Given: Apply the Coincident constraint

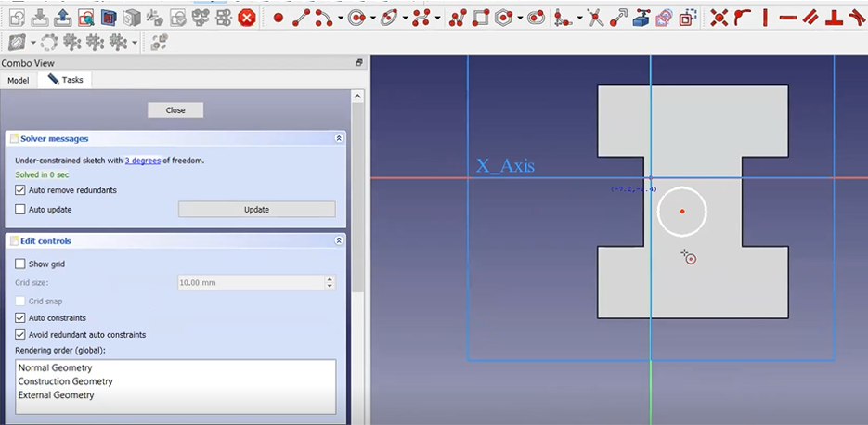Looking at the screenshot, I should 719,19.
